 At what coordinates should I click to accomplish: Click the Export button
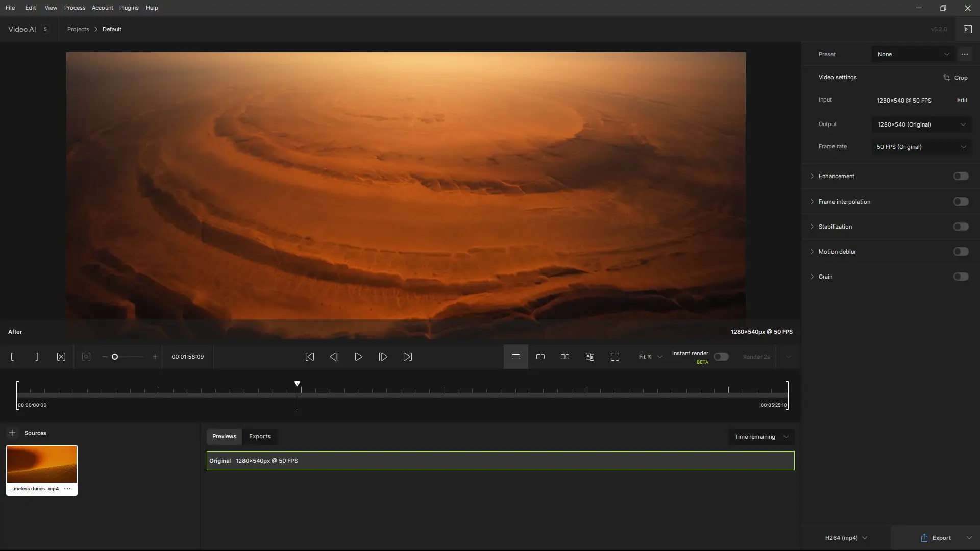(936, 538)
